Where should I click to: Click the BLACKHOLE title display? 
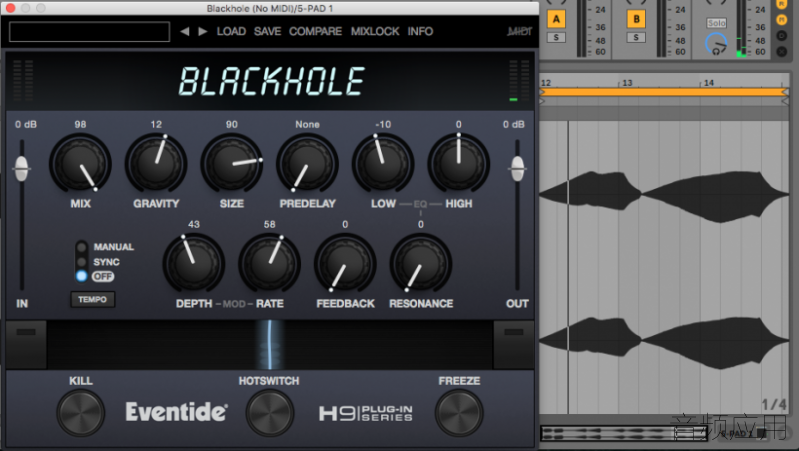click(x=271, y=82)
